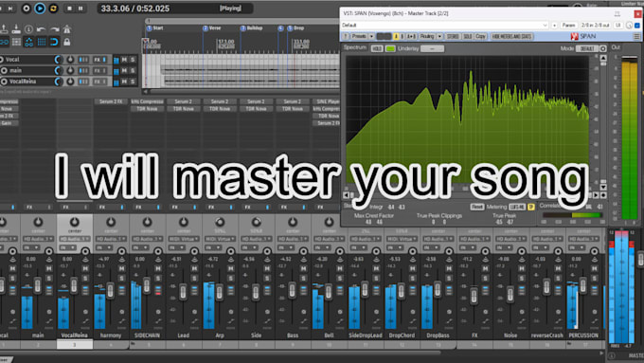Jump to the Verse marker on timeline
644x363 pixels.
tap(212, 27)
